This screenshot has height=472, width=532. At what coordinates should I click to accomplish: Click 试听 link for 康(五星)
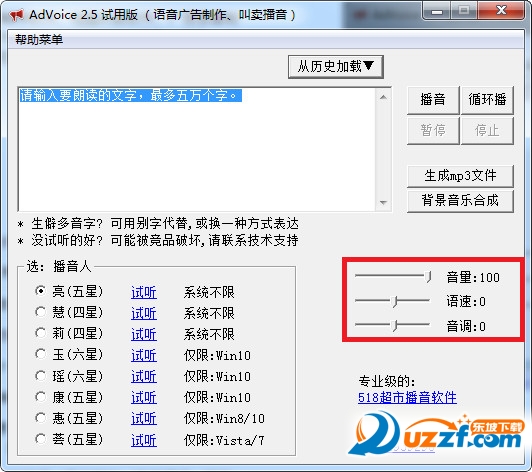[x=144, y=398]
